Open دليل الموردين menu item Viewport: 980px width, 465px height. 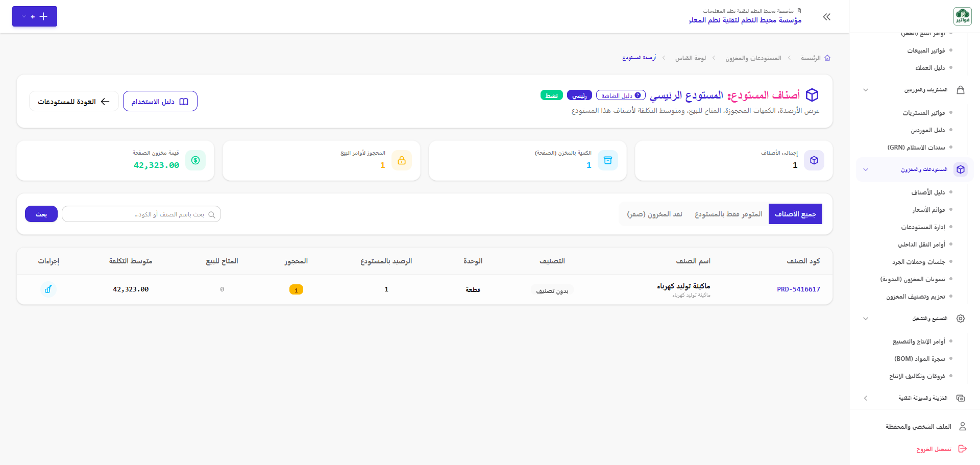[927, 130]
